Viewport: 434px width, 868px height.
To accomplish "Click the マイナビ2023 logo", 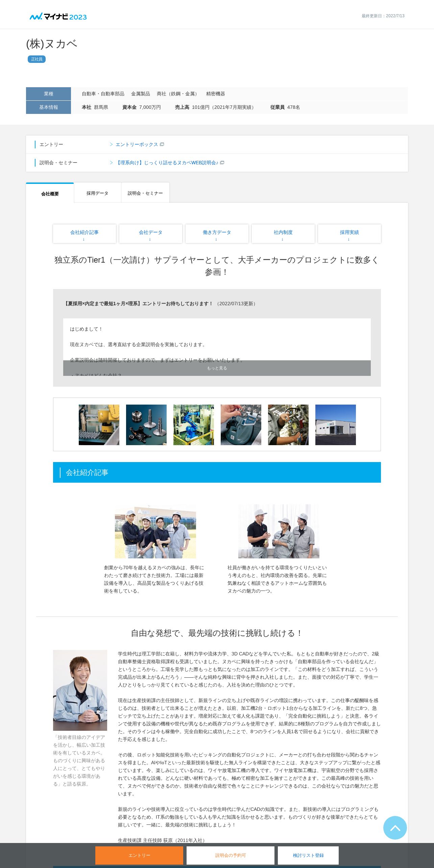I will click(x=58, y=17).
